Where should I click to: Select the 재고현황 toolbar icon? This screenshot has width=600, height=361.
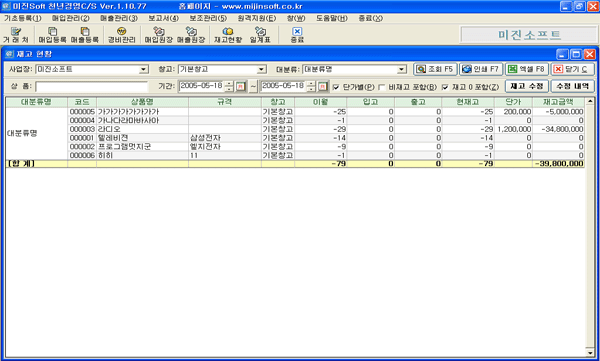click(228, 35)
